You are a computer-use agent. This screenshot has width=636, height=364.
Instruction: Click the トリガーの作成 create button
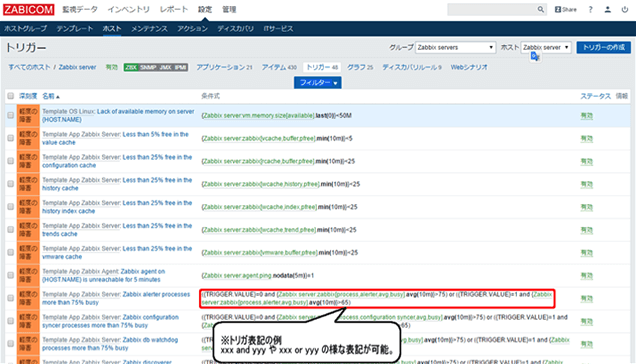click(x=604, y=47)
